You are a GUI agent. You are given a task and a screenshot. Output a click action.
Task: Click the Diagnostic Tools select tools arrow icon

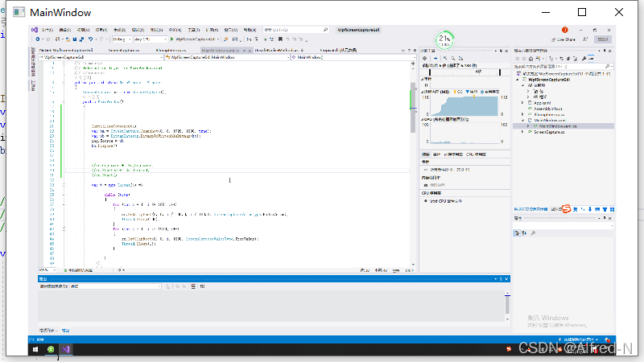436,59
